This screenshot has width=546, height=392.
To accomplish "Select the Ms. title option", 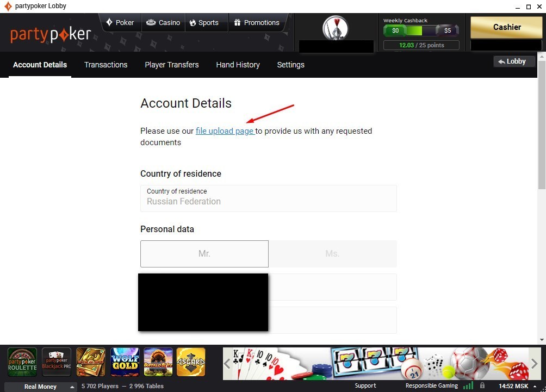I will coord(332,253).
